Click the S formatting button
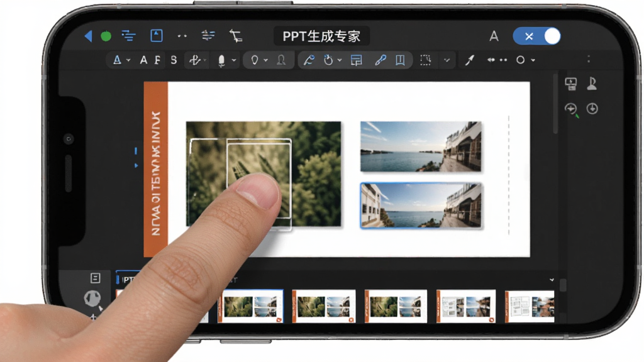Screen dimensions: 644x362 174,60
